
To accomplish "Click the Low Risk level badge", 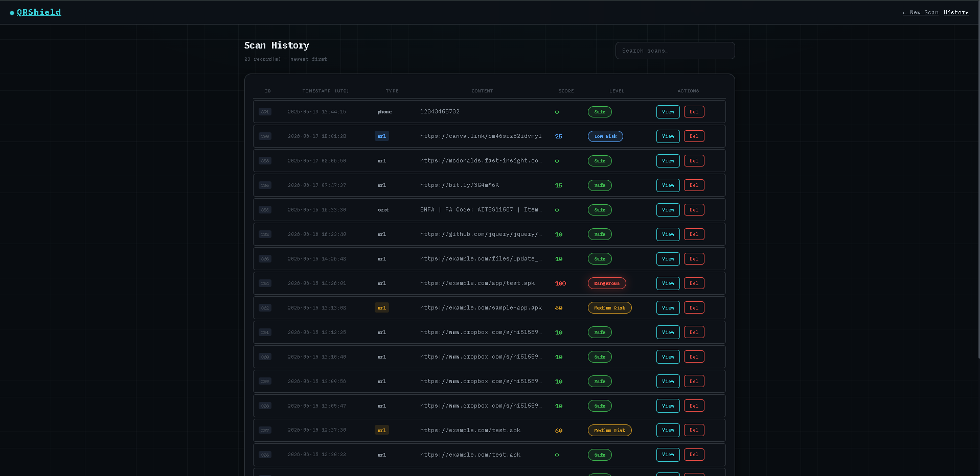I will pyautogui.click(x=605, y=136).
